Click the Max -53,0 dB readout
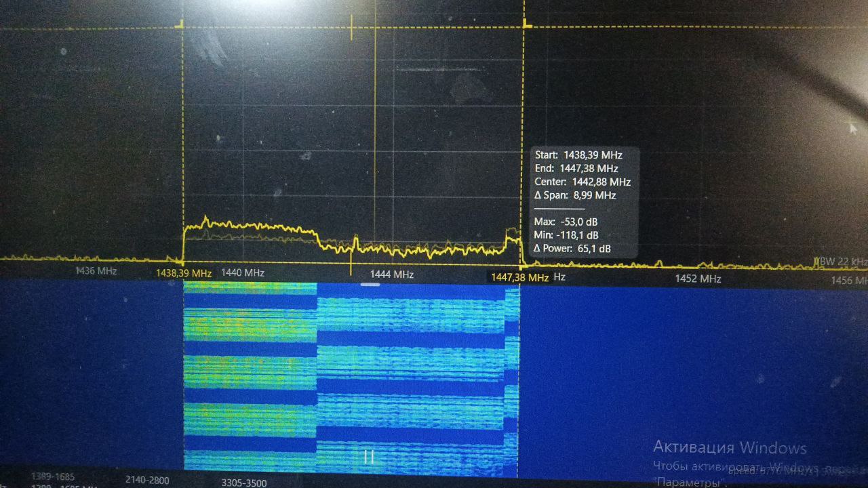Image resolution: width=868 pixels, height=488 pixels. pos(566,222)
